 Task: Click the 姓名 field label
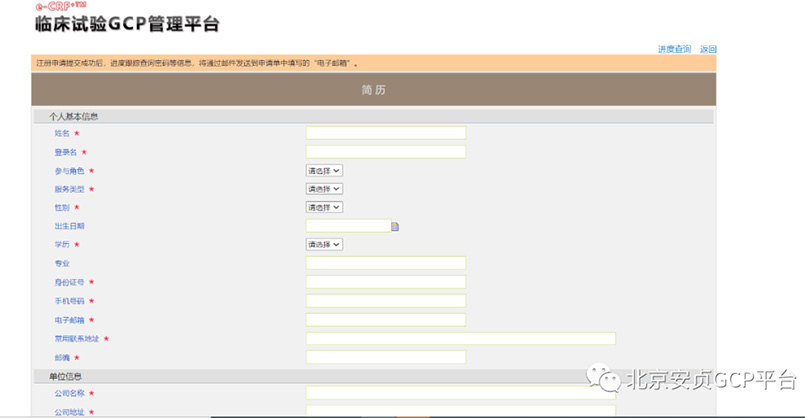[62, 133]
